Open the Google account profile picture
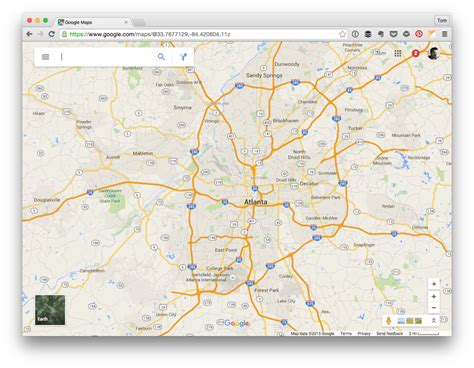This screenshot has height=368, width=474. click(x=433, y=53)
